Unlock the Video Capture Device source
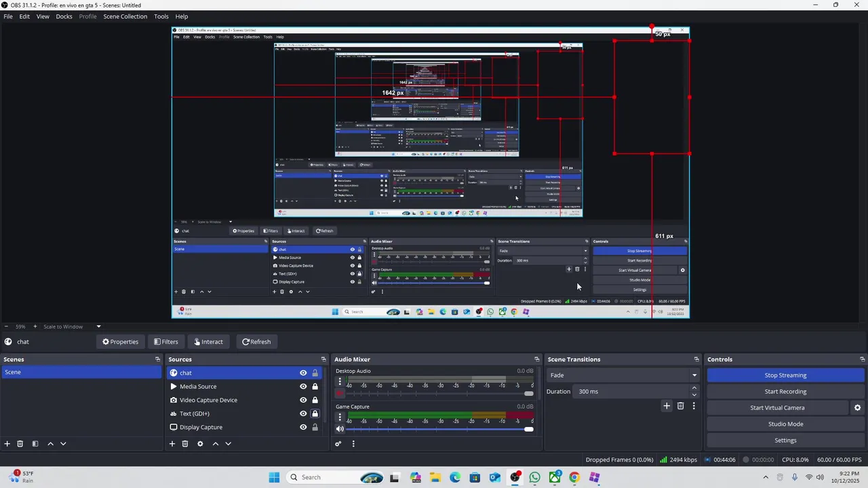 pos(315,400)
